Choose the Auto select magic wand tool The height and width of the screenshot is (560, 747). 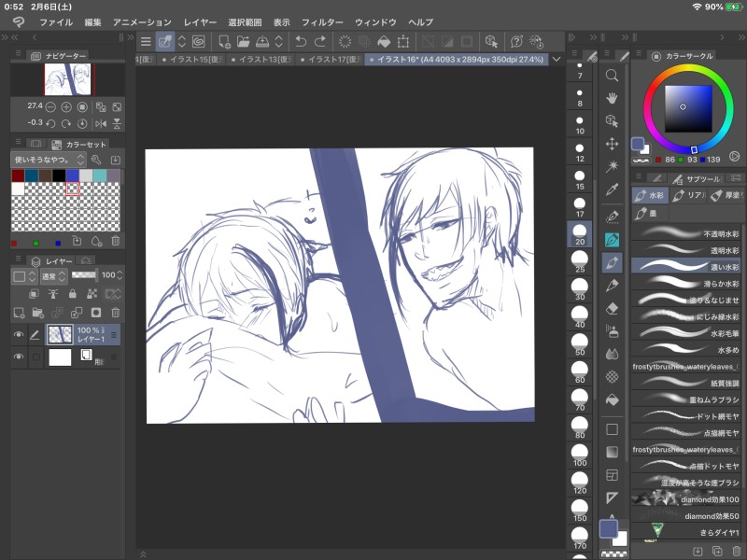pos(613,166)
